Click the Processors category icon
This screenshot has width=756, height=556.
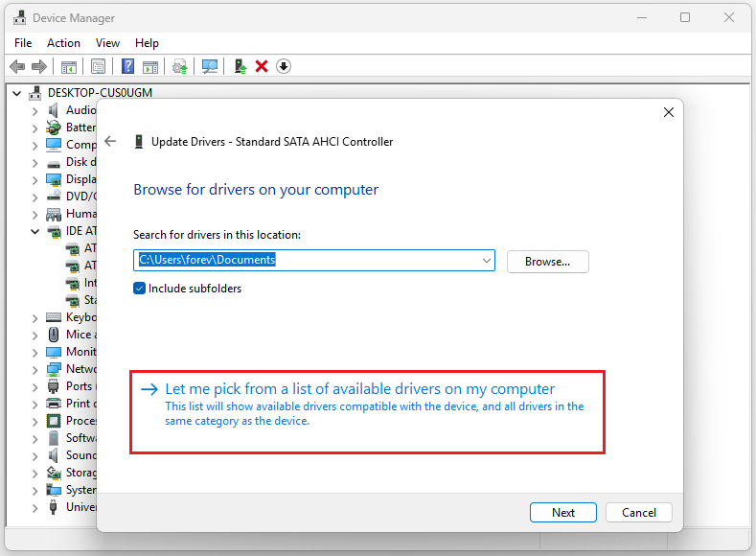click(54, 421)
